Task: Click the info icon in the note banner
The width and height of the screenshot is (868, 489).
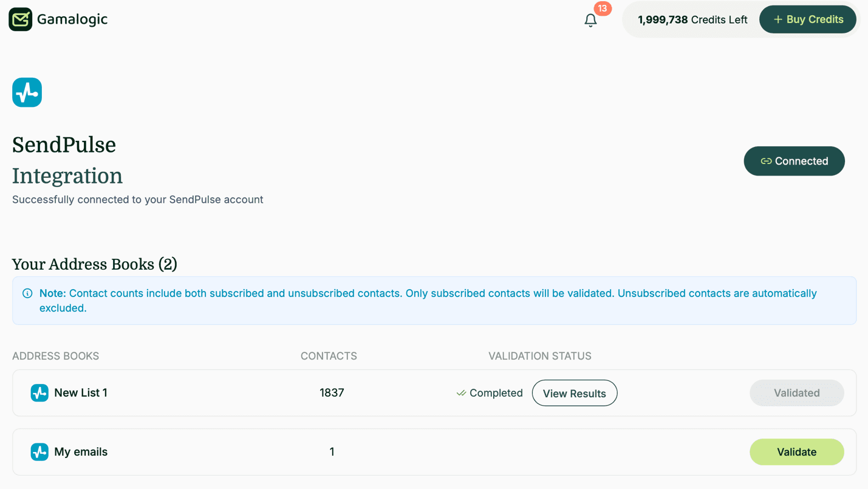Action: click(27, 293)
